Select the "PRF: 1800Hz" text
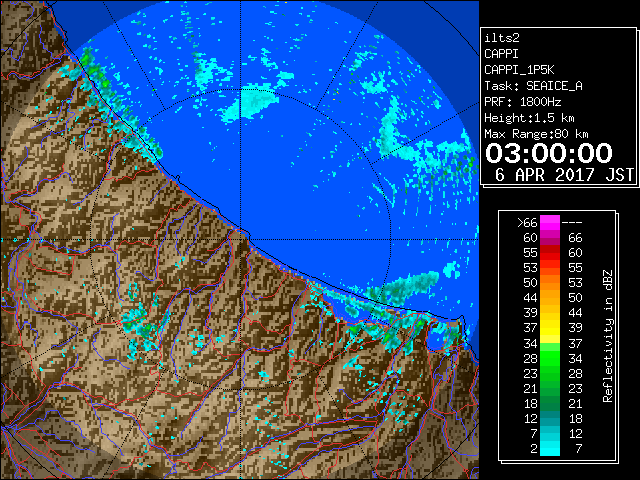The width and height of the screenshot is (640, 480). click(522, 102)
